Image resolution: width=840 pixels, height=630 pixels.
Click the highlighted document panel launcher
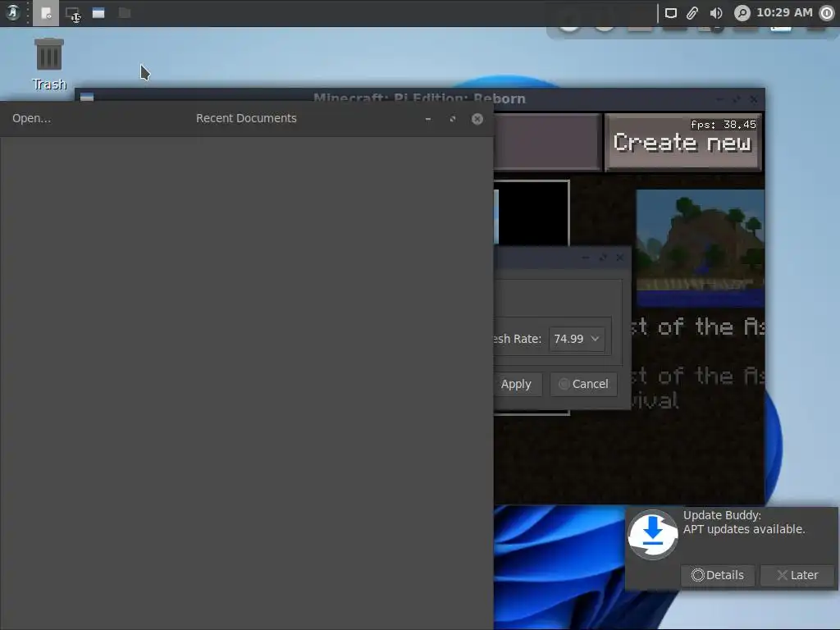pos(46,13)
